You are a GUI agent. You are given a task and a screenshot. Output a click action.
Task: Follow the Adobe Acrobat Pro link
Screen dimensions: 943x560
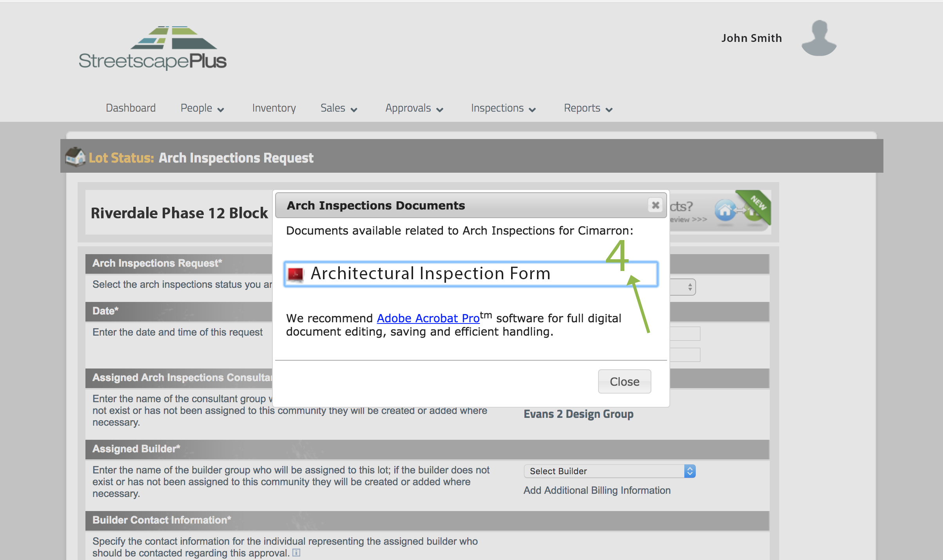click(428, 318)
